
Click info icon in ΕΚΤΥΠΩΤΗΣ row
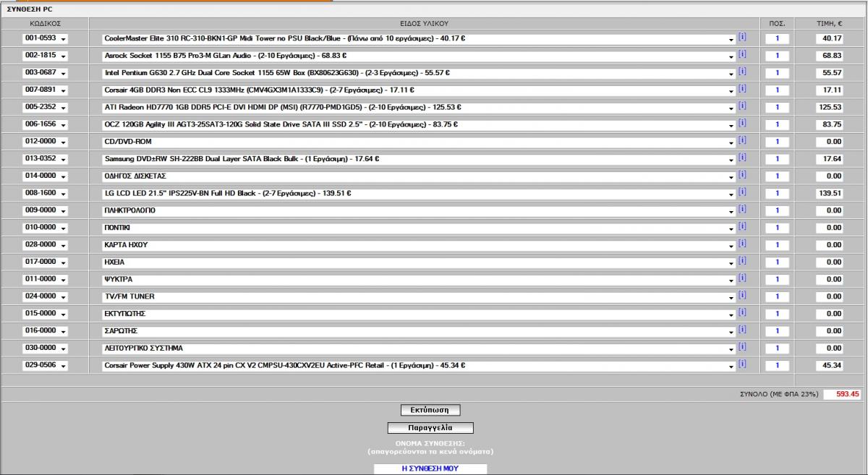[742, 312]
